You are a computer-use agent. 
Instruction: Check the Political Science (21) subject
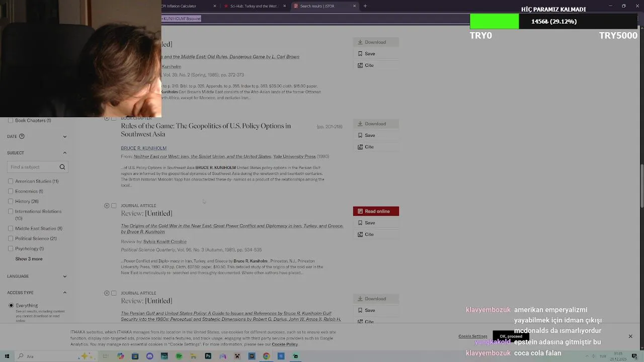coord(11,238)
